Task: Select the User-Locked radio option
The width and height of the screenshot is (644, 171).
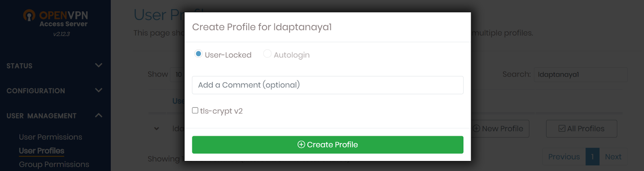Action: tap(198, 54)
